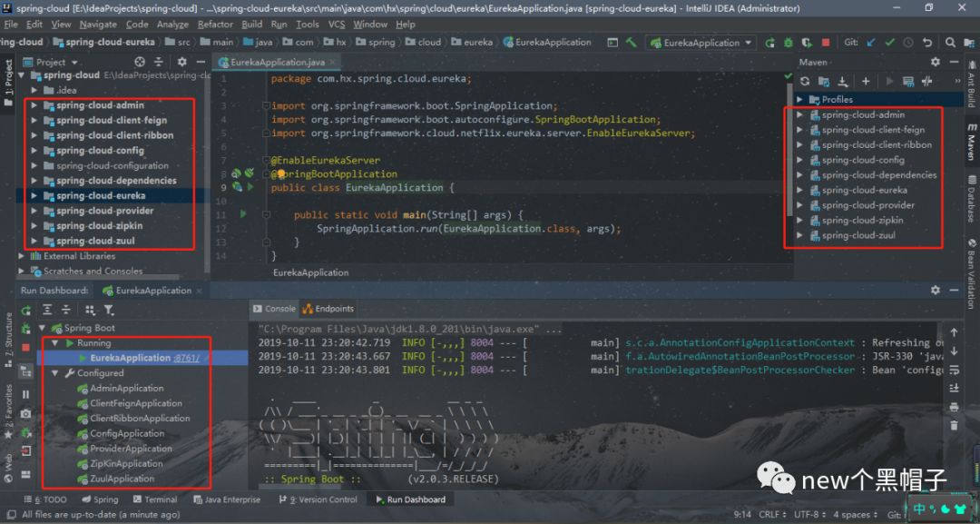980x524 pixels.
Task: Clear console with trash icon
Action: click(954, 425)
